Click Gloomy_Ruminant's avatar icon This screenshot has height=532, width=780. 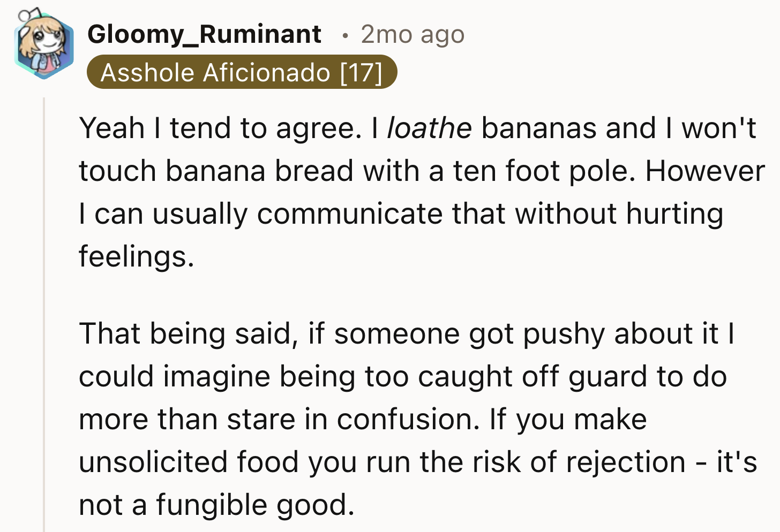44,44
